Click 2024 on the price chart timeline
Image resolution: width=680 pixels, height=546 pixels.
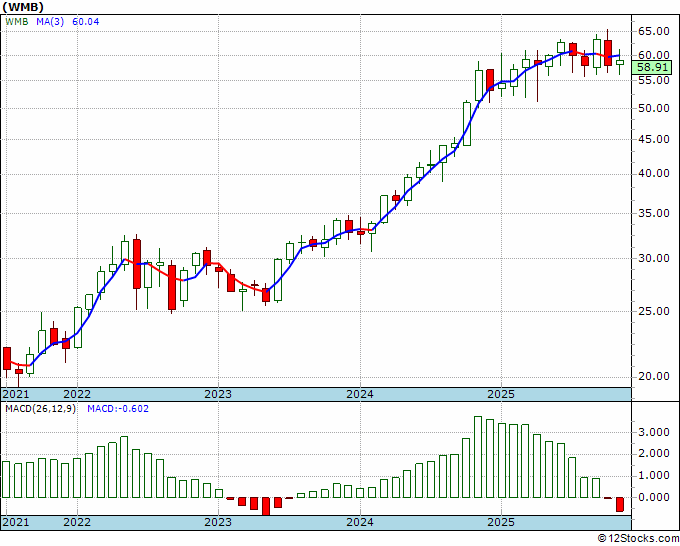coord(360,394)
